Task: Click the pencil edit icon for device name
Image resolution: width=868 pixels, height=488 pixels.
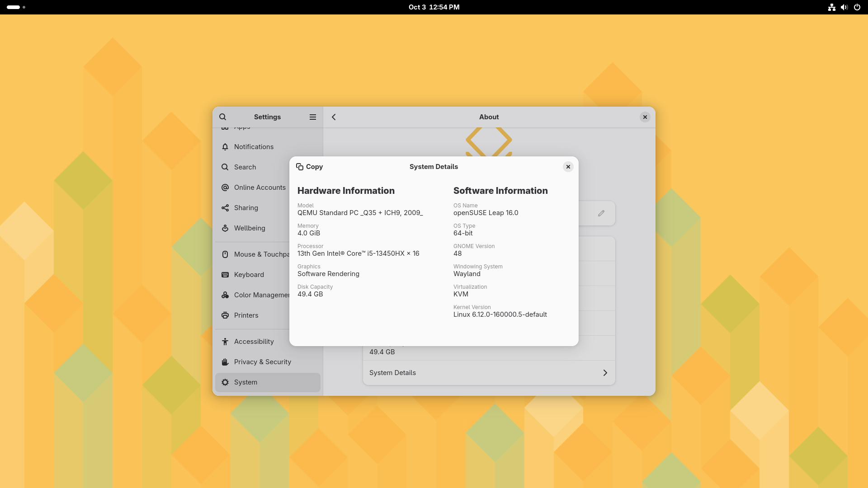Action: click(x=601, y=213)
